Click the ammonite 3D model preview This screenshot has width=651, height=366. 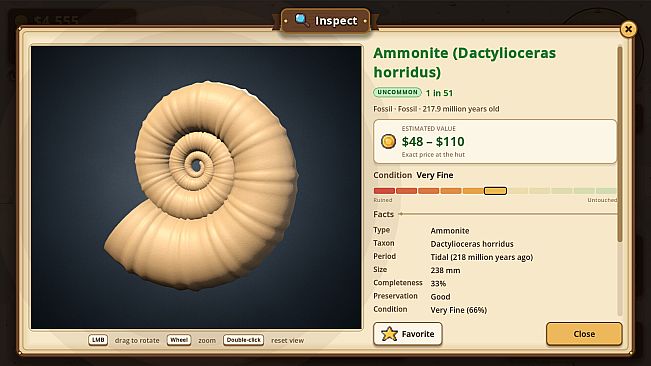pyautogui.click(x=196, y=187)
